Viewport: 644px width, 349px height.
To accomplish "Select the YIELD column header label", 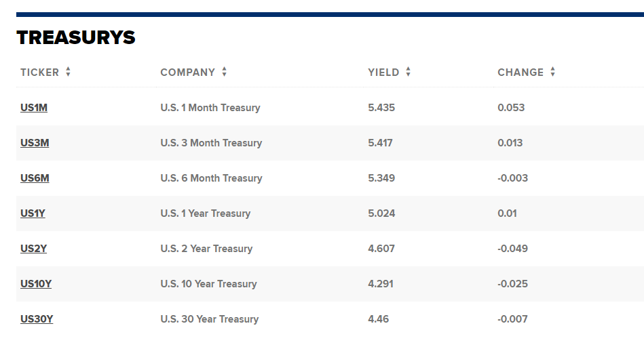I will click(x=383, y=73).
